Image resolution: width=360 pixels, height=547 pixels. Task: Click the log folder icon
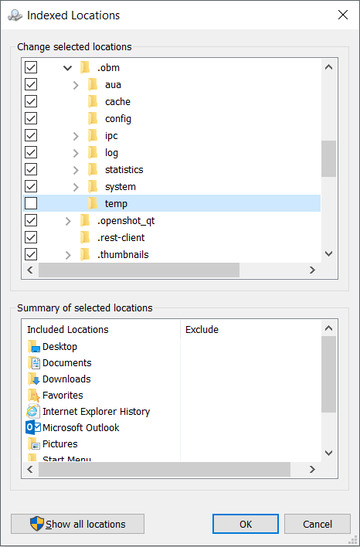click(92, 152)
